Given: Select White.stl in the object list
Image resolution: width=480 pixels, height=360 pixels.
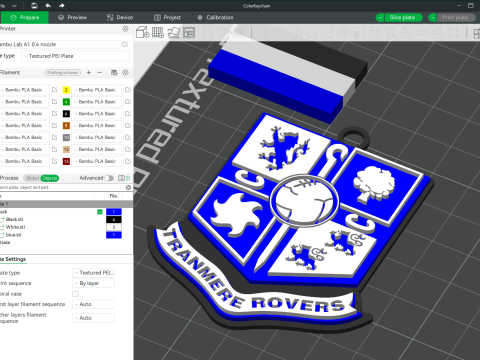Looking at the screenshot, I should 15,227.
